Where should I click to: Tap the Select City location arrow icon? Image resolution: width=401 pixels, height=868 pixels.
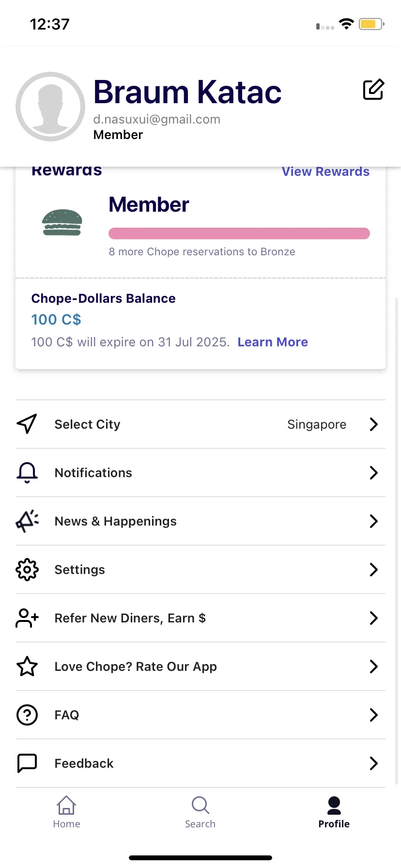click(27, 424)
